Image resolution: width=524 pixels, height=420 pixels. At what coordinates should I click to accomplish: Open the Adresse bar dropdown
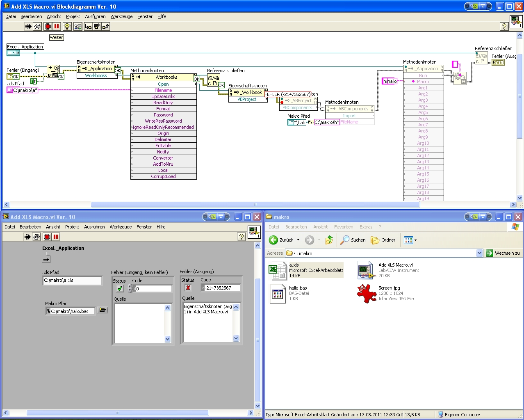pyautogui.click(x=479, y=253)
